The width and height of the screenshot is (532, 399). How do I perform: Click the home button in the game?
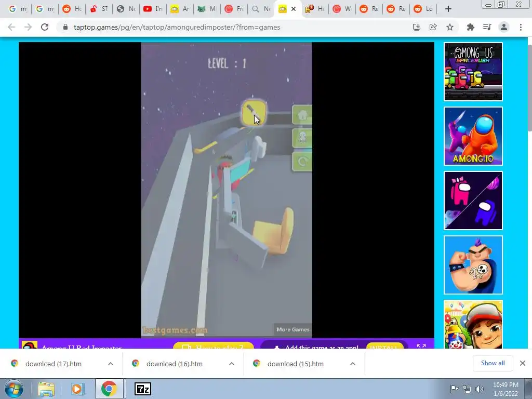[x=302, y=115]
